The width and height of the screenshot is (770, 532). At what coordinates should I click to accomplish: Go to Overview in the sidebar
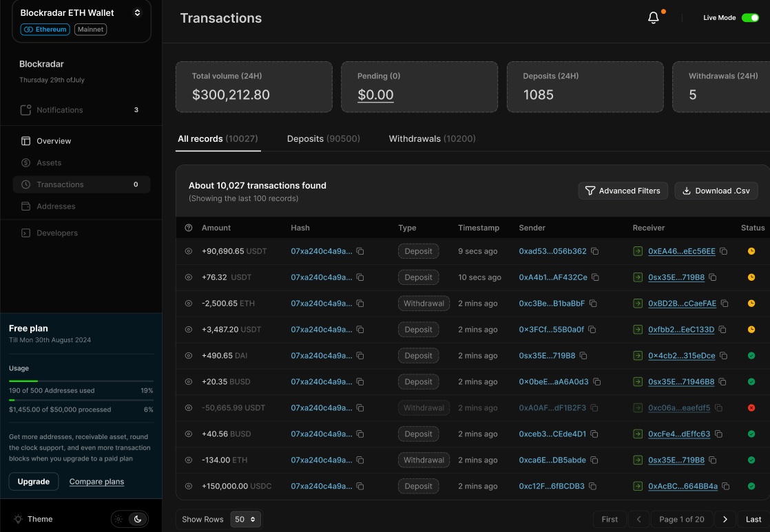pyautogui.click(x=81, y=141)
